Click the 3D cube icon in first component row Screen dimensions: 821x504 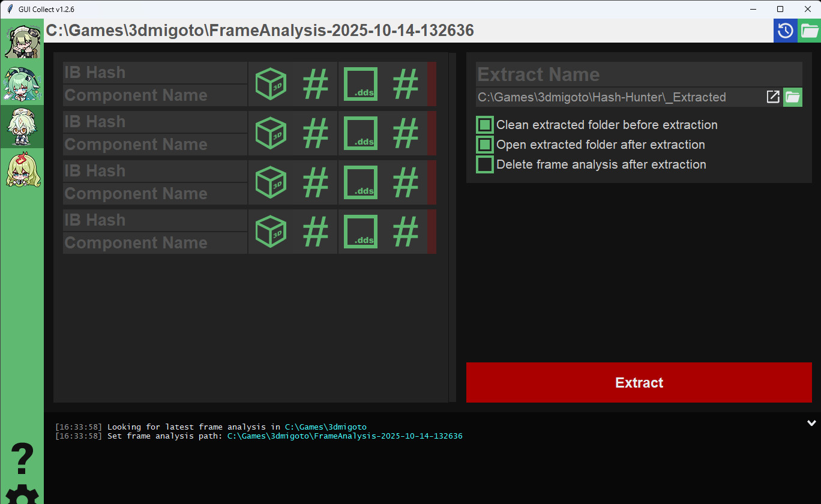pos(271,84)
